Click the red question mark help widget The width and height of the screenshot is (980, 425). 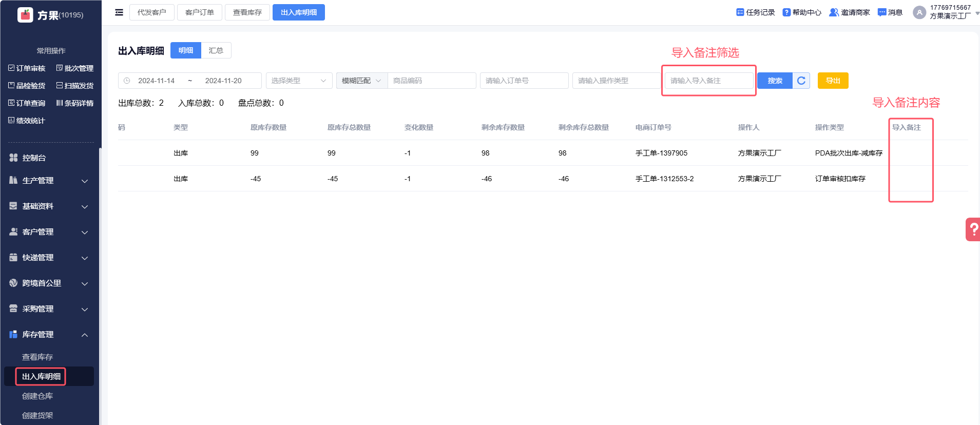click(973, 229)
